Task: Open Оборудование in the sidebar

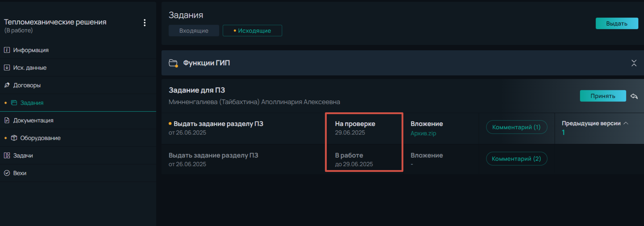Action: [x=78, y=138]
